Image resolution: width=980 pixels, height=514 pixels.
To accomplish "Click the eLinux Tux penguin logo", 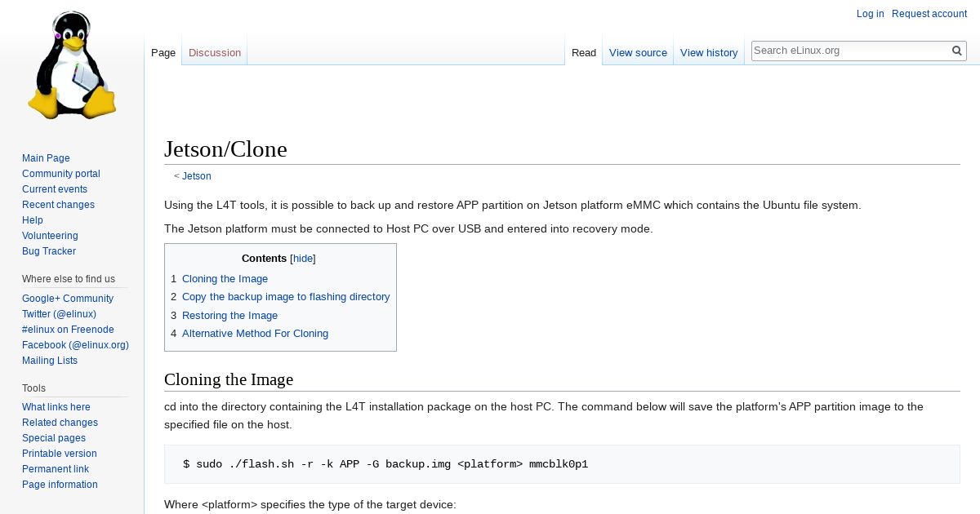I will (72, 65).
